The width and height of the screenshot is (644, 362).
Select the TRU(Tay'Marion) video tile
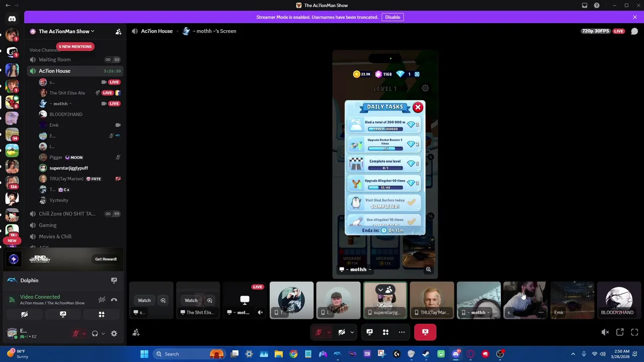coord(432,301)
